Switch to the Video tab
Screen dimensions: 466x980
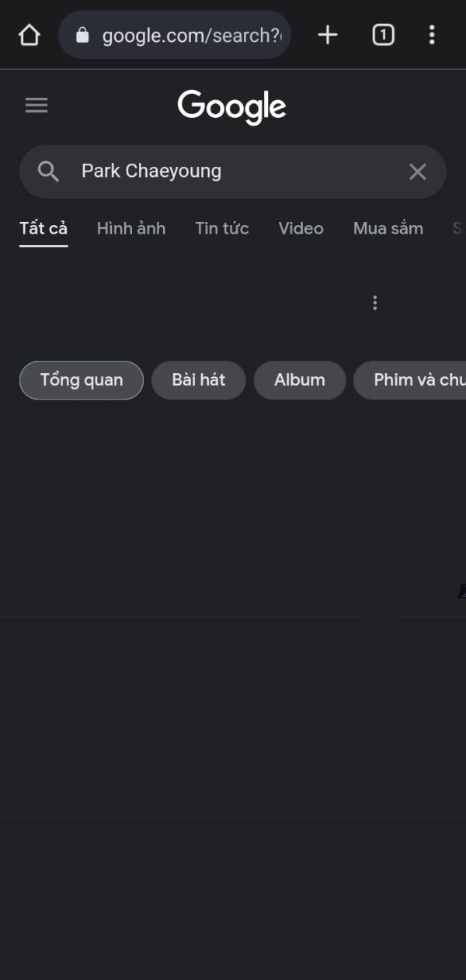tap(301, 229)
